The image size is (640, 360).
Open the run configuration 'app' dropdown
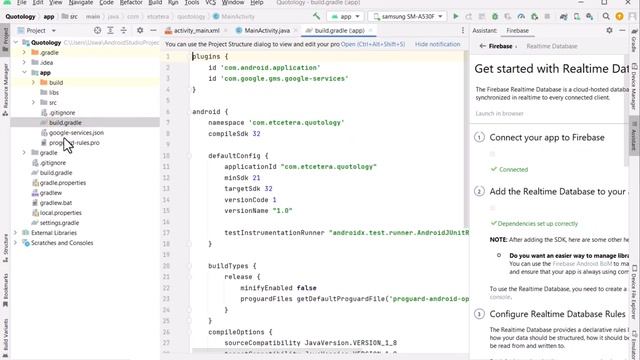(345, 16)
